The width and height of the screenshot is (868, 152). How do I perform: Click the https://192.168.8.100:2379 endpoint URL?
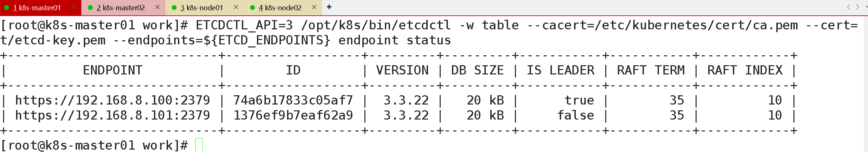[113, 100]
